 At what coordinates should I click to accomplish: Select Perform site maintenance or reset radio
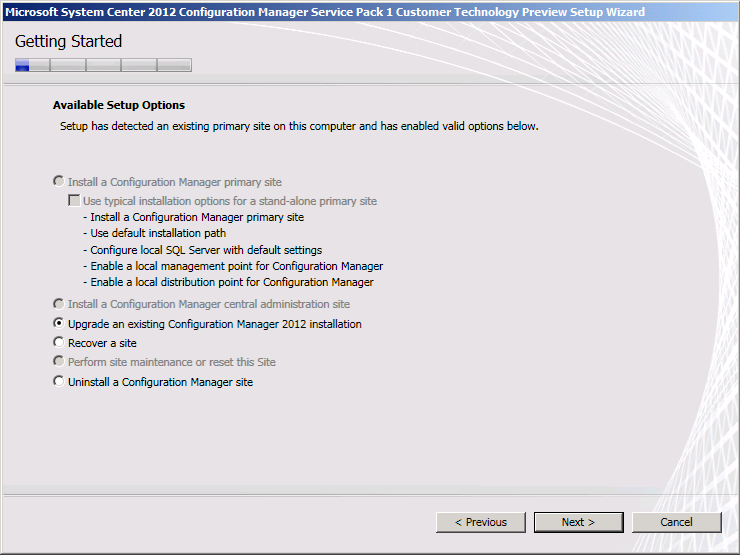tap(59, 362)
